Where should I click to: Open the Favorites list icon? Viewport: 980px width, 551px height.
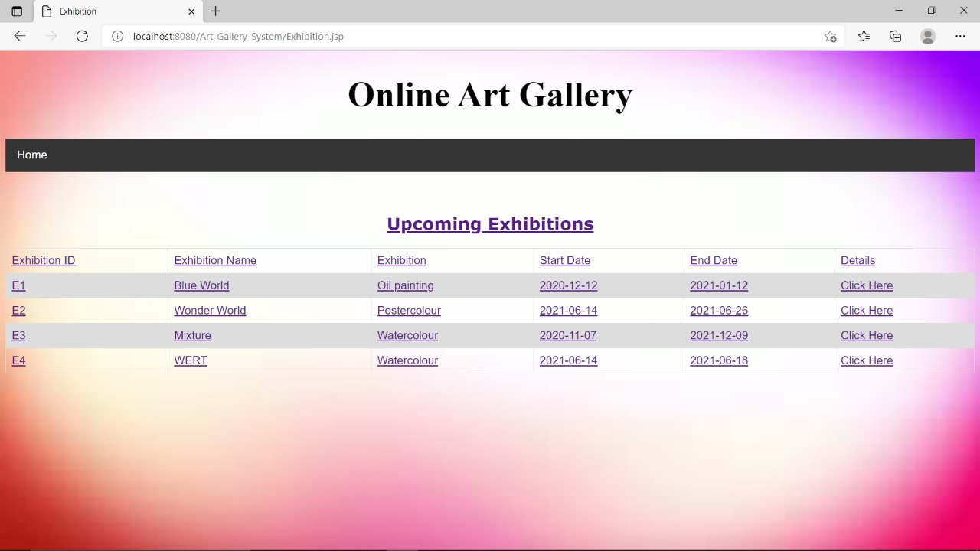click(x=864, y=36)
